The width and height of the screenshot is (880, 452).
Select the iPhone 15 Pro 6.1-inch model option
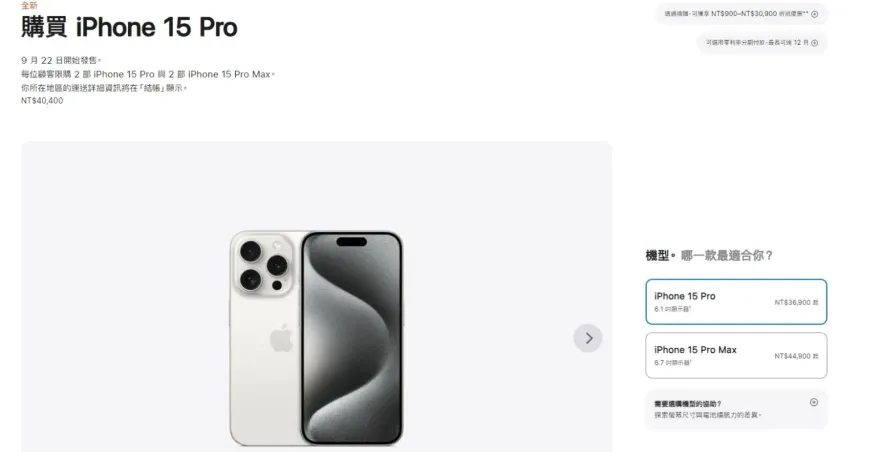736,302
